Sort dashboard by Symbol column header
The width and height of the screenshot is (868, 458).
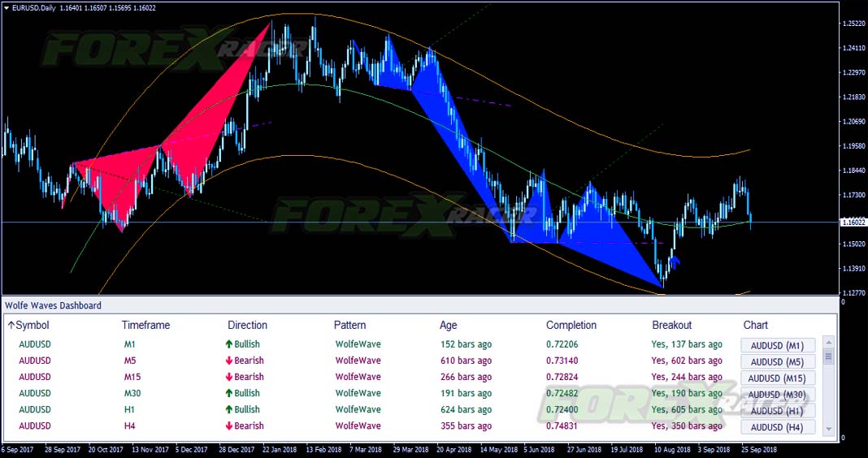pos(33,326)
